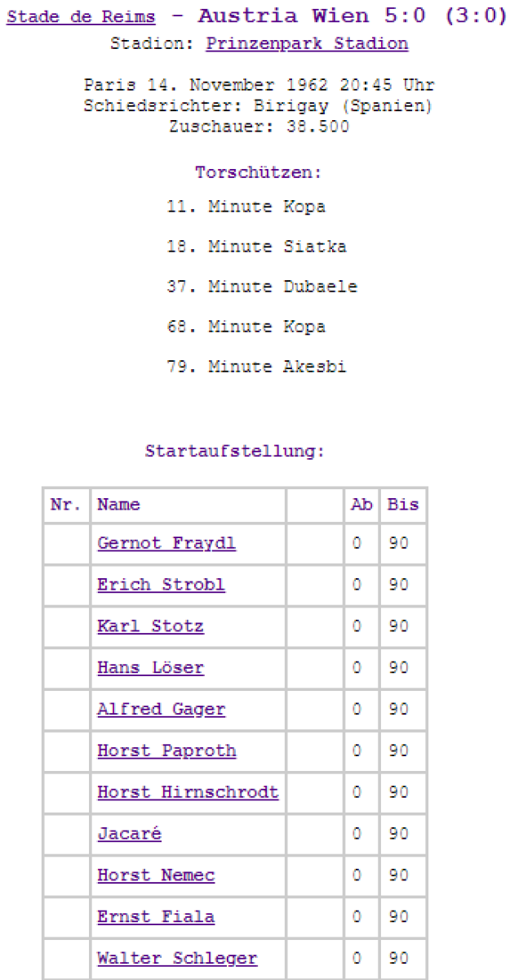Open Walter Schleger's profile link
The image size is (510, 980).
point(177,959)
